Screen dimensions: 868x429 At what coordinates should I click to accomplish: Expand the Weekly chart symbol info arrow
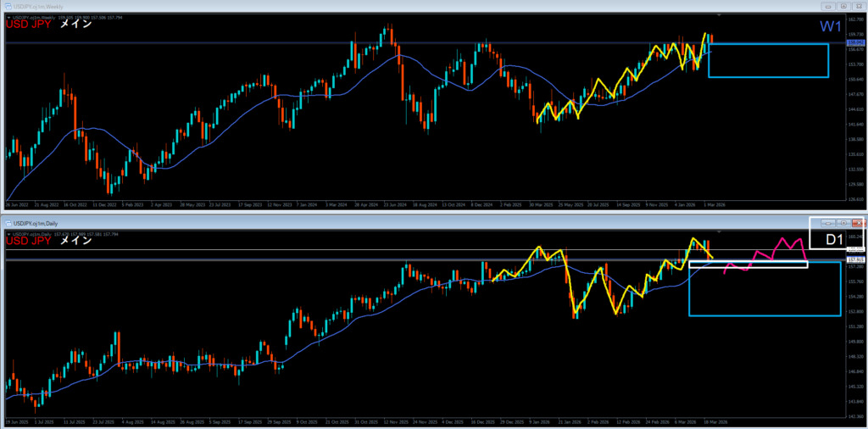click(x=8, y=17)
